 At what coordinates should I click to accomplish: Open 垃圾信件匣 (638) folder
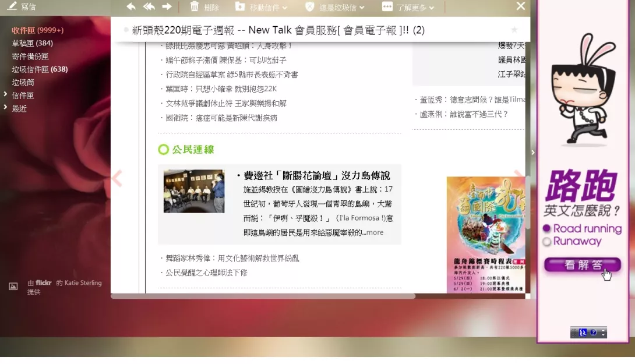tap(40, 70)
